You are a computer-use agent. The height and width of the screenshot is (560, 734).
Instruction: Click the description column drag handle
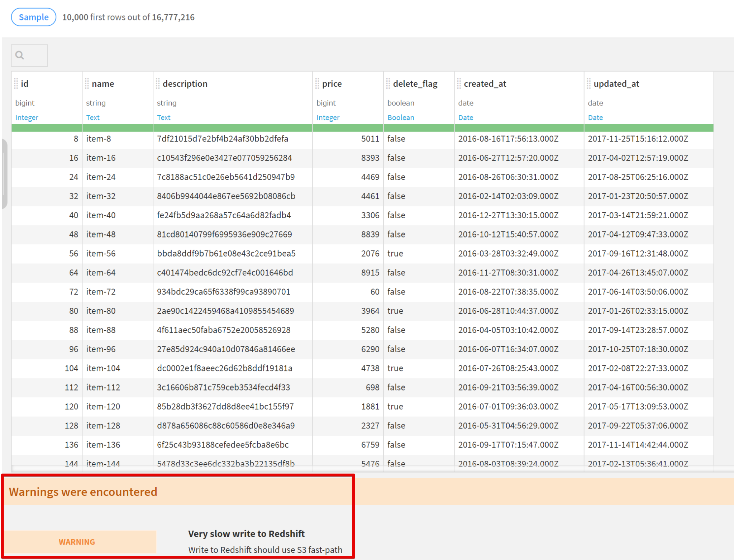tap(158, 83)
